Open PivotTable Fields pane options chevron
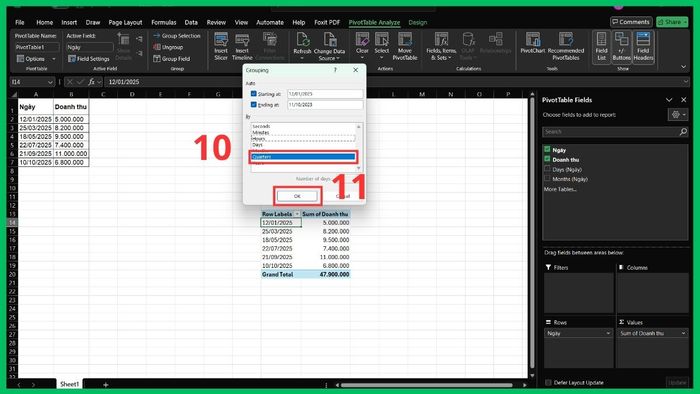Screen dimensions: 700x394 coord(669,100)
